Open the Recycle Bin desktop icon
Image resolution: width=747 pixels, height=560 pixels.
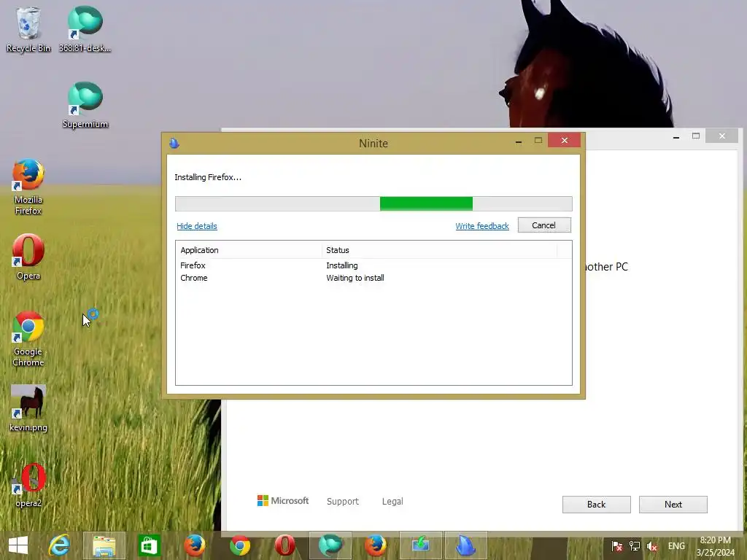[x=28, y=29]
